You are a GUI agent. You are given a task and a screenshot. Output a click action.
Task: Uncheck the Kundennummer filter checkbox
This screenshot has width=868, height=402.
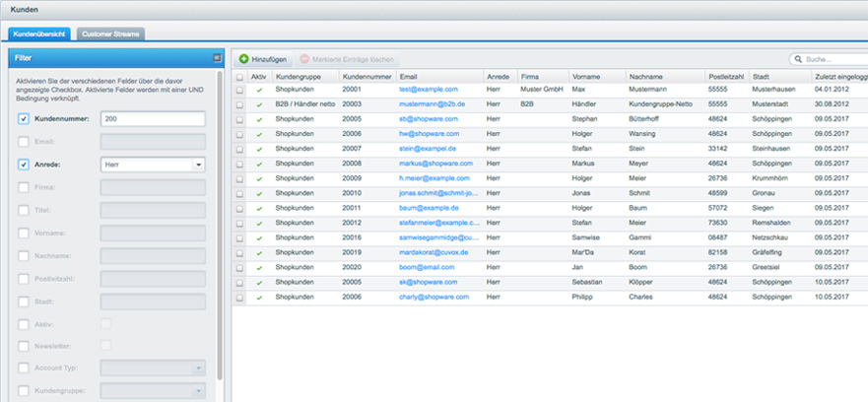(x=24, y=119)
